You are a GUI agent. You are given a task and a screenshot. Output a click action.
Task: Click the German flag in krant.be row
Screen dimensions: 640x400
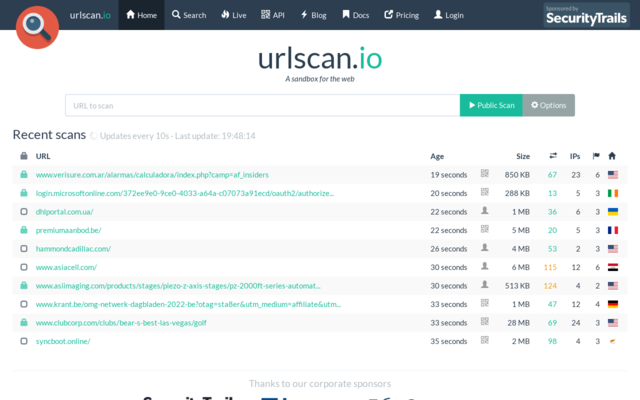point(613,304)
